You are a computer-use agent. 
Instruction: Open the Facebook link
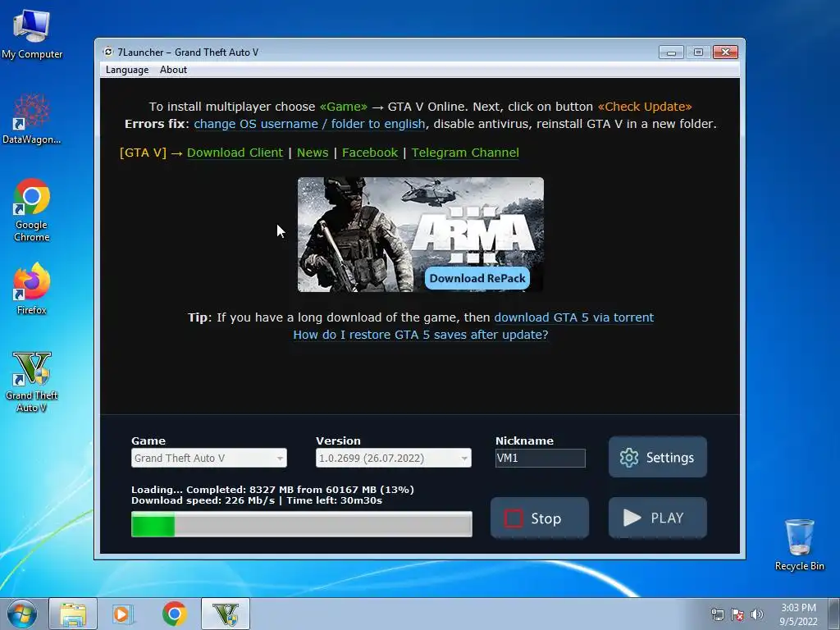(370, 153)
